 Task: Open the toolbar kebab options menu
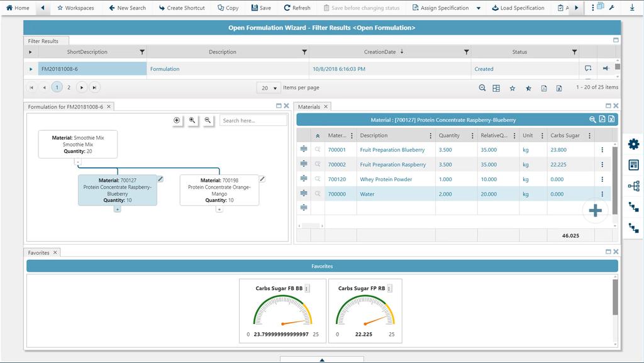[592, 8]
